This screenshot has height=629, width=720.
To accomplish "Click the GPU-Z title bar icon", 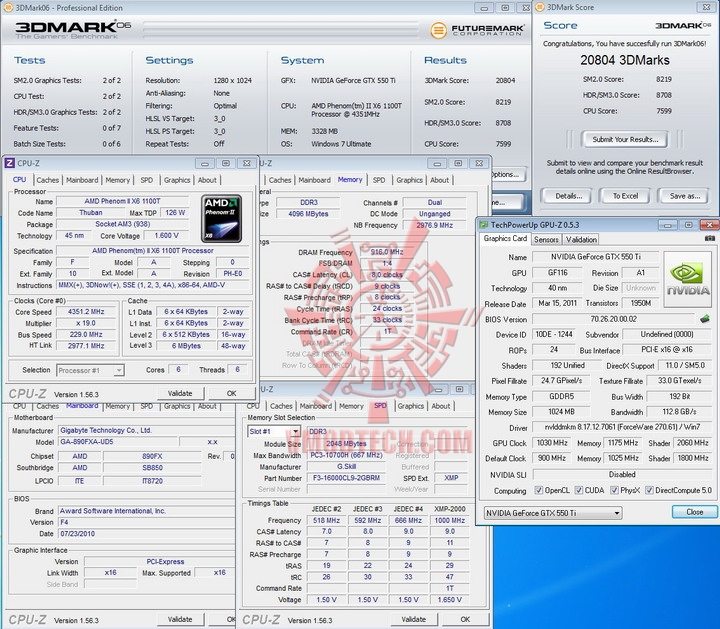I will (484, 225).
